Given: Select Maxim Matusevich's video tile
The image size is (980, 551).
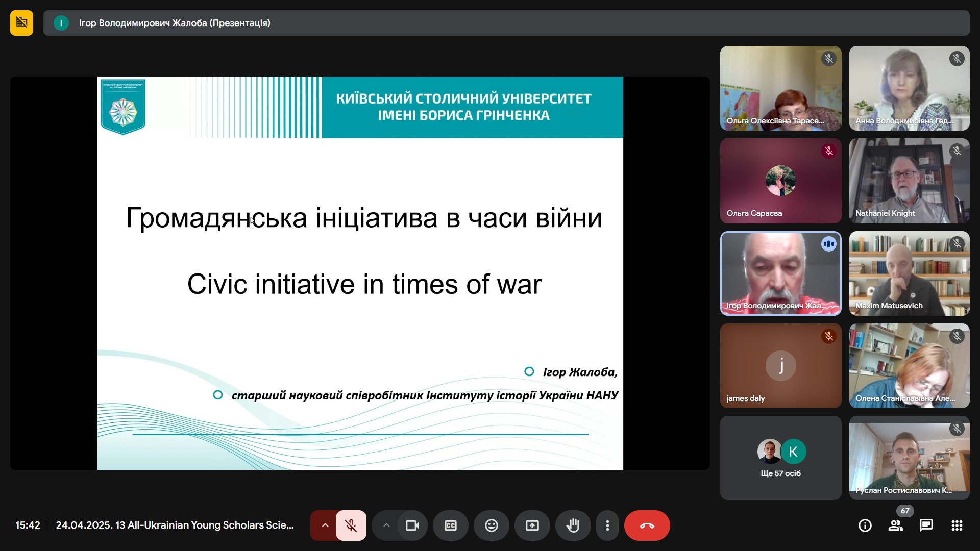Looking at the screenshot, I should click(909, 273).
